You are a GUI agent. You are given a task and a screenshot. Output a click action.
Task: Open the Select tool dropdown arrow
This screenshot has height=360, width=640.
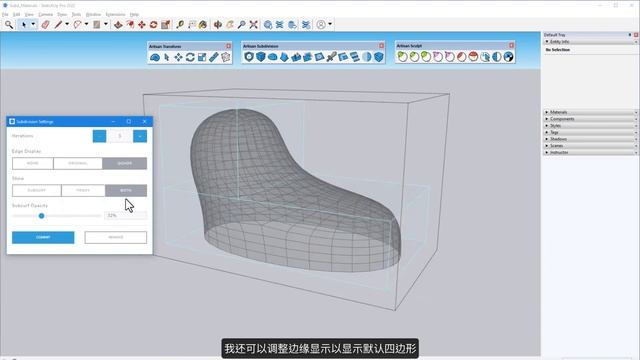point(33,24)
